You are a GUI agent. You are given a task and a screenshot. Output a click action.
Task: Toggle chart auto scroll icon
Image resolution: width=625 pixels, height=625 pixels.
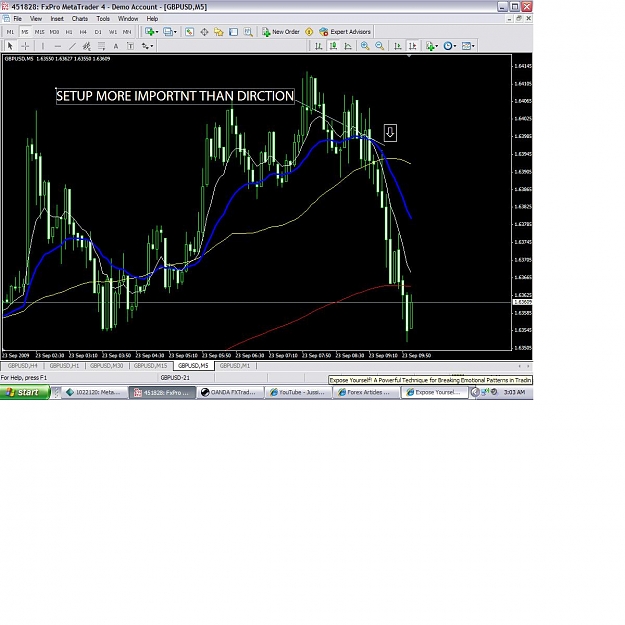397,46
